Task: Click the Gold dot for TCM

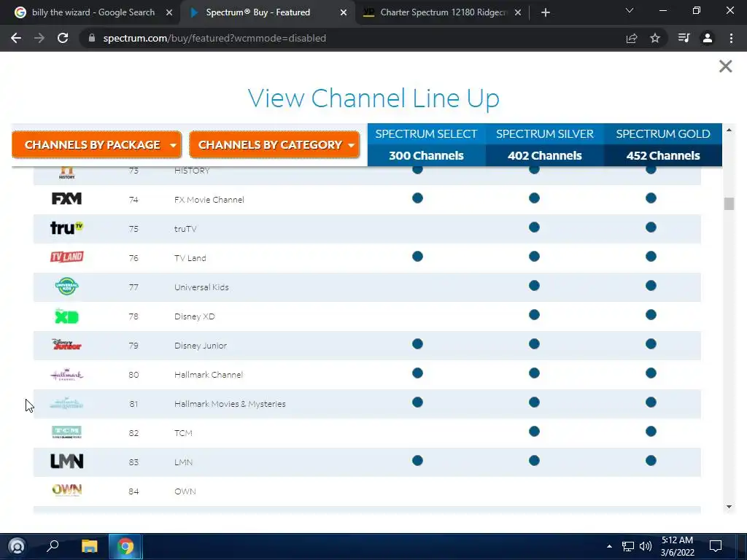Action: [651, 431]
